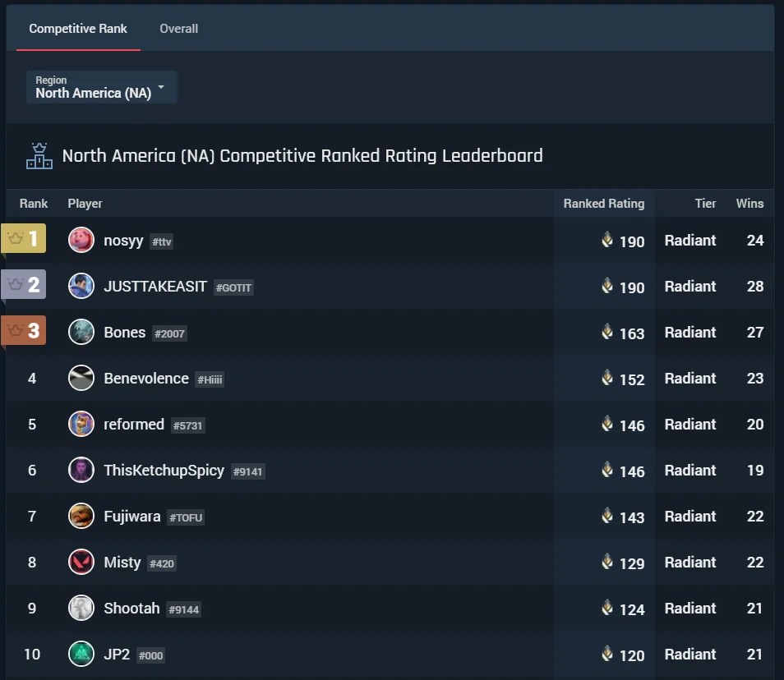784x680 pixels.
Task: Click the leaderboard title heading
Action: tap(302, 156)
